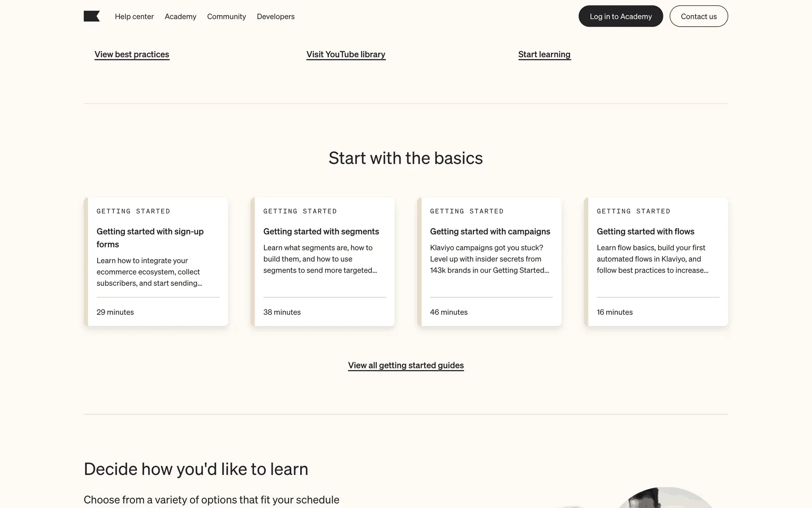Open the Help center menu item

coord(134,17)
